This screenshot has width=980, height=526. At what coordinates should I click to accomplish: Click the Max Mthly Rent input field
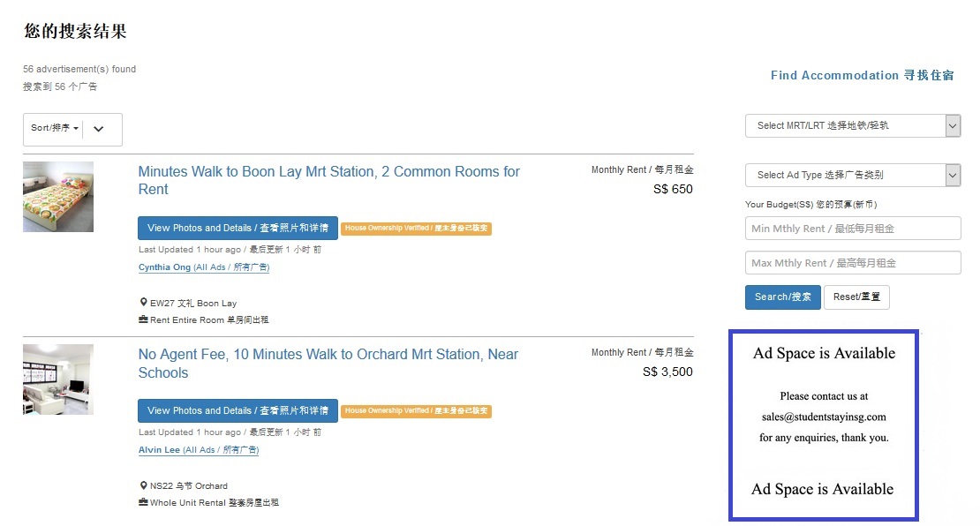pos(852,263)
